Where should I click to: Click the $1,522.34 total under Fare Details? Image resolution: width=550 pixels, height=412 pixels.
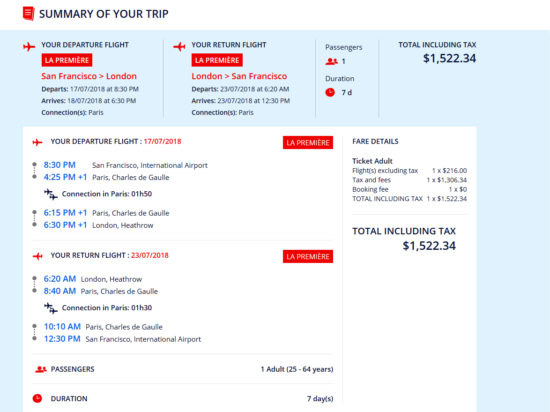pos(429,246)
